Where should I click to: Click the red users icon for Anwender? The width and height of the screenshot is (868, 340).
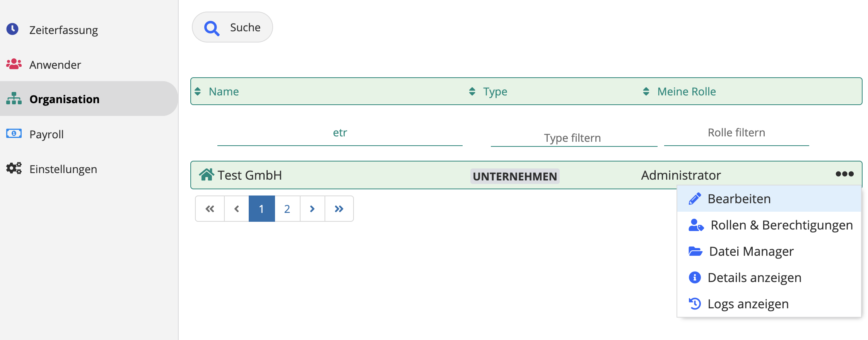pos(14,64)
